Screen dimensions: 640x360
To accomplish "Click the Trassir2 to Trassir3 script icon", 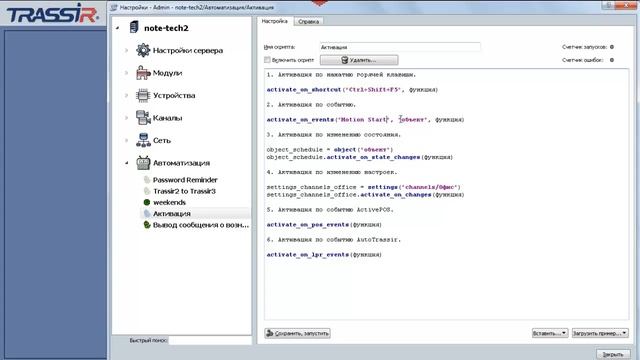I will [x=147, y=191].
